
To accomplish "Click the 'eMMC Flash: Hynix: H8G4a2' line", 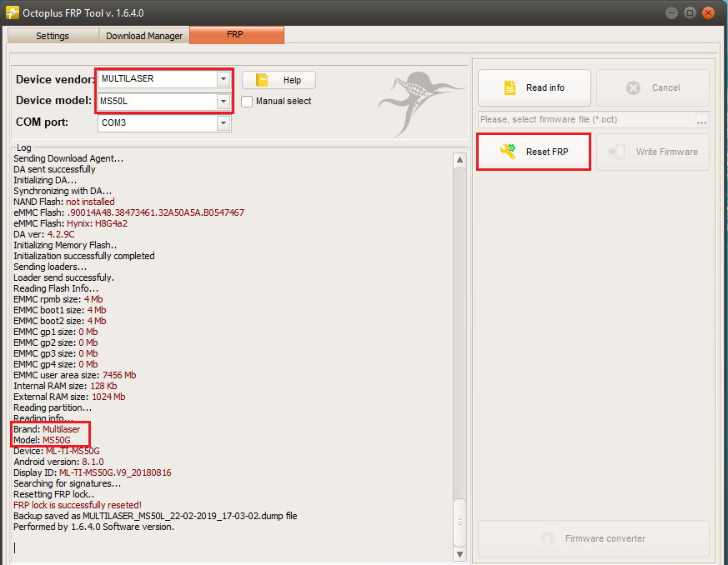I will pos(70,223).
